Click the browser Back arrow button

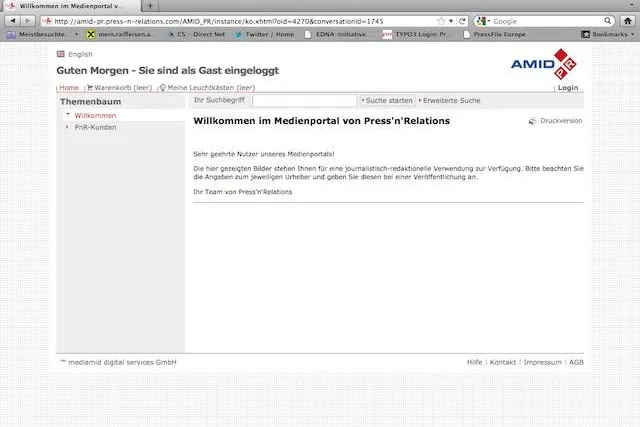pyautogui.click(x=13, y=21)
